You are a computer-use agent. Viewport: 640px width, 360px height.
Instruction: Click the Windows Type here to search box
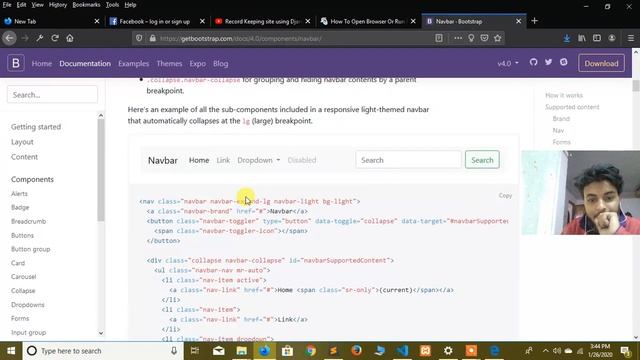102,351
